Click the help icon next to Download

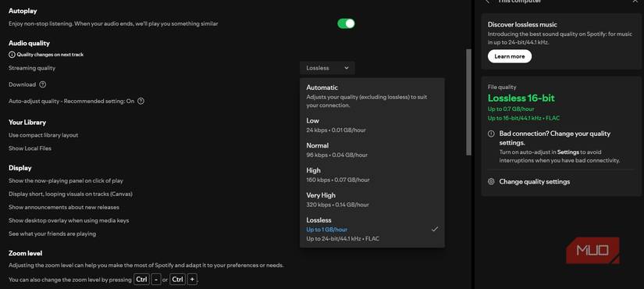(43, 84)
